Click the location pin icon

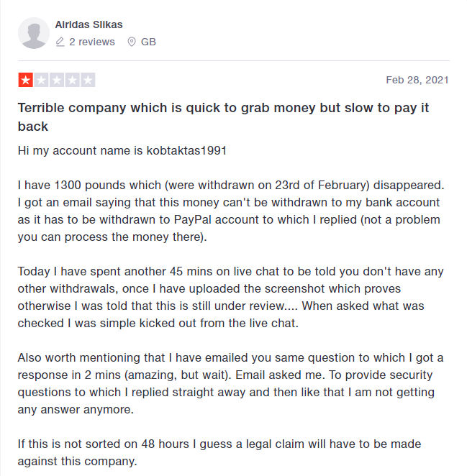pos(131,42)
